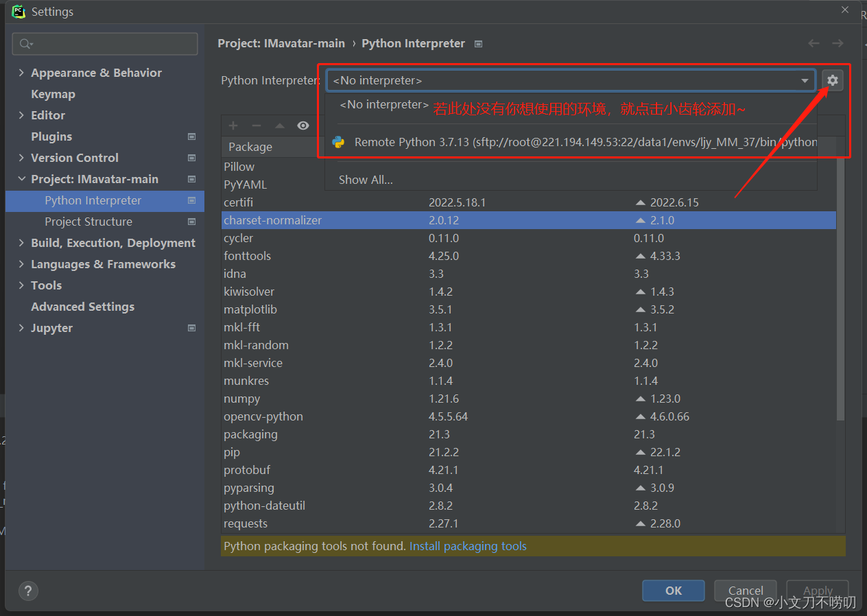Select the requests package row
The image size is (867, 616).
click(x=529, y=523)
